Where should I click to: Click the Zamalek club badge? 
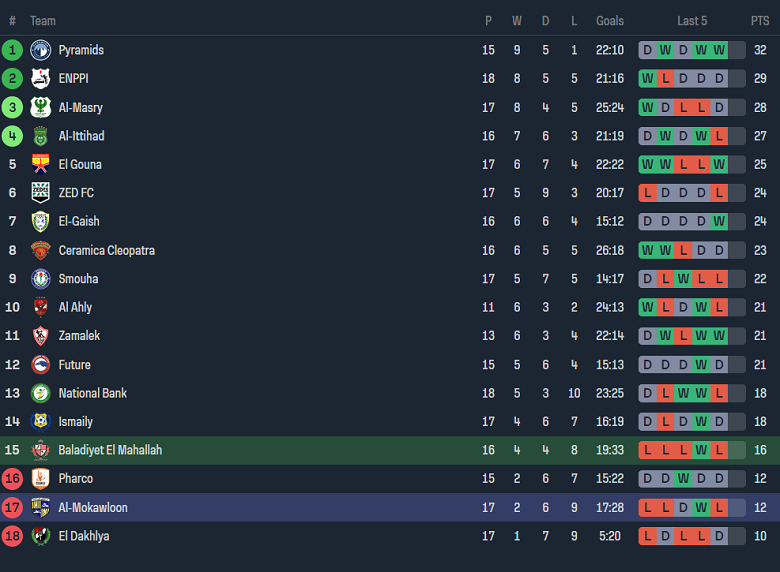40,336
